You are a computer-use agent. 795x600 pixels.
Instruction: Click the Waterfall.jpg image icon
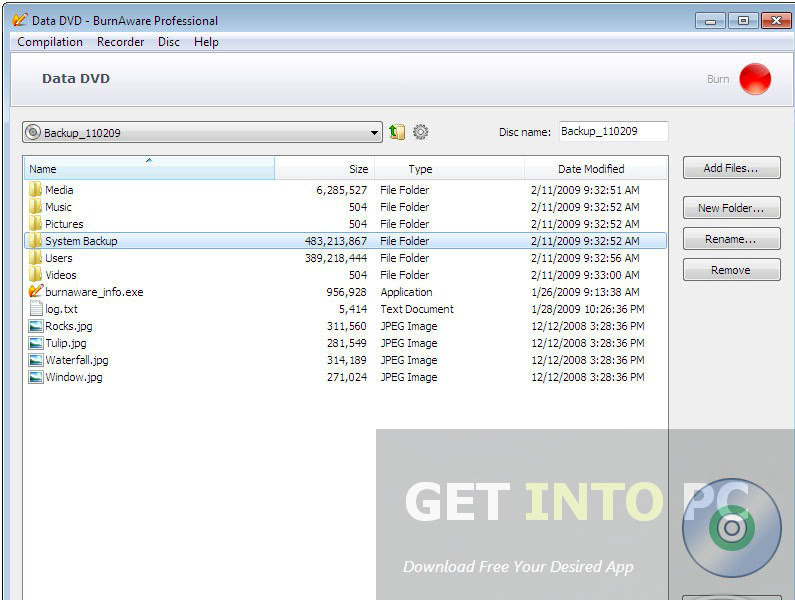[x=35, y=360]
